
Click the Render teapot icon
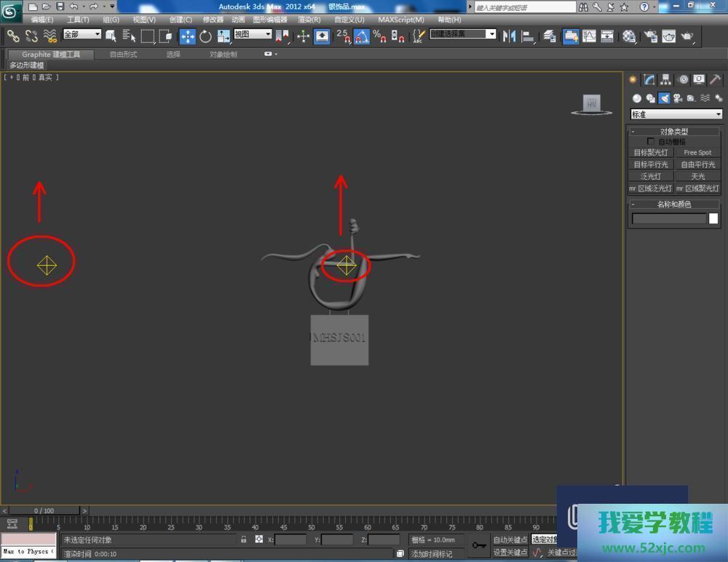(x=686, y=36)
